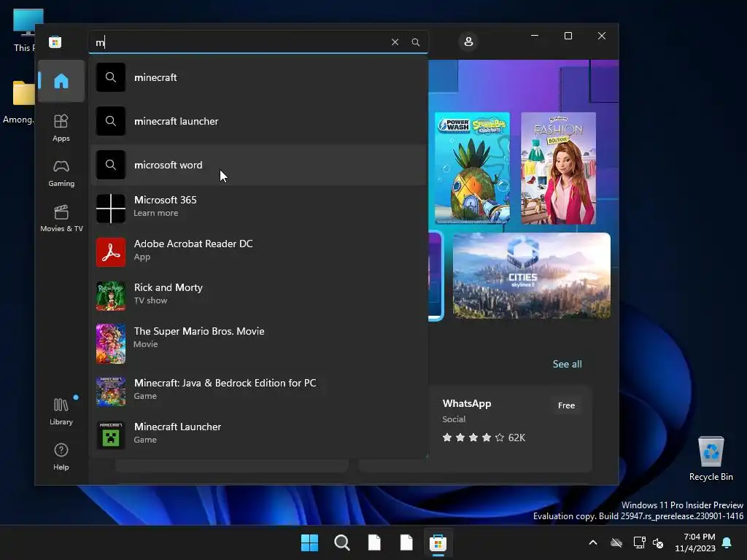Go to Gaming section in sidebar

coord(61,174)
